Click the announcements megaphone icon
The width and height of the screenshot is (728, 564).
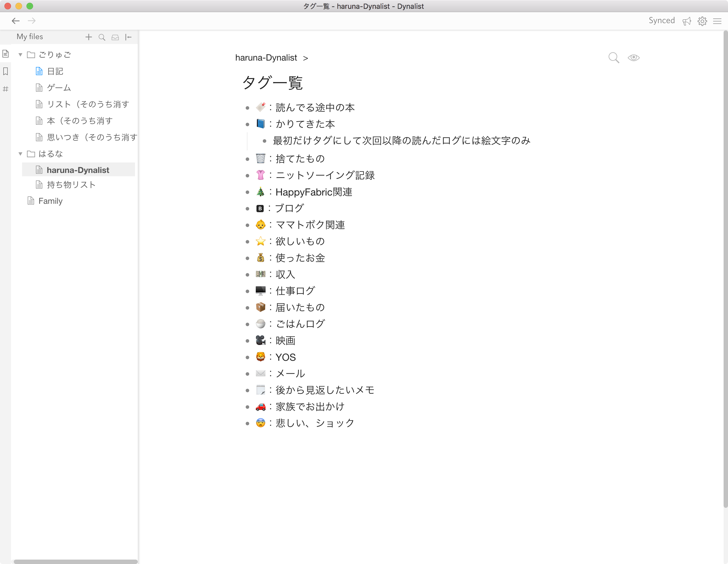687,21
